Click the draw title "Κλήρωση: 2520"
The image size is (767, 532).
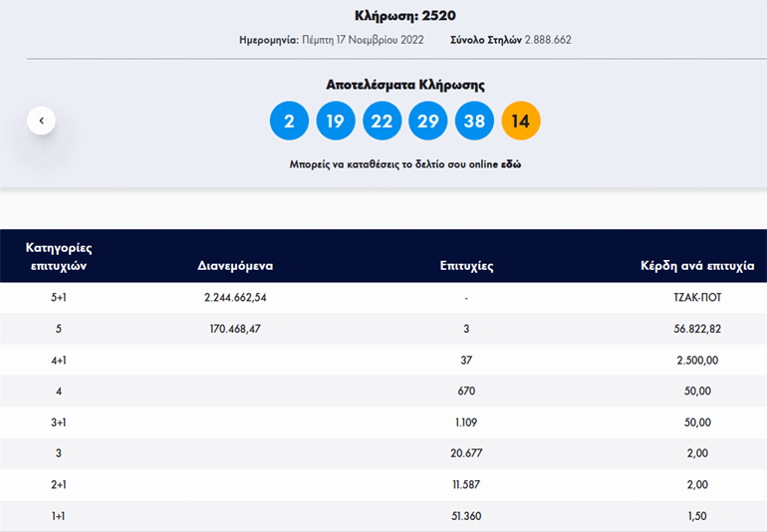(x=405, y=16)
